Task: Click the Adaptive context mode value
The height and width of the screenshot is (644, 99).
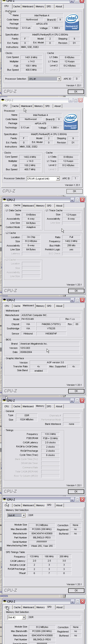Action: 31,227
